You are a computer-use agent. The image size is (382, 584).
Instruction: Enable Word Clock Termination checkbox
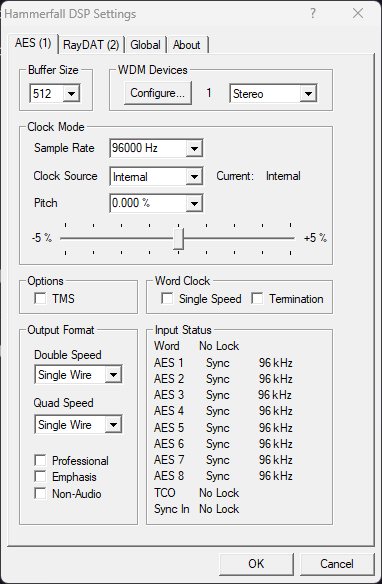(257, 298)
